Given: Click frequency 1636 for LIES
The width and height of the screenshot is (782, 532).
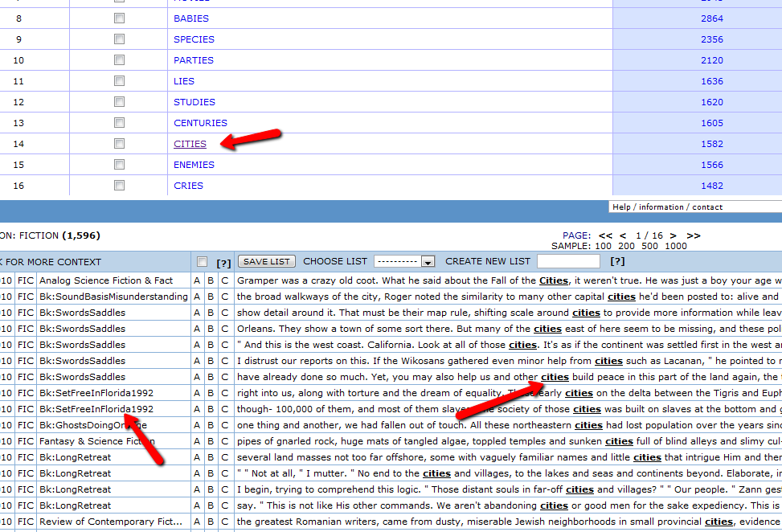Looking at the screenshot, I should (712, 81).
